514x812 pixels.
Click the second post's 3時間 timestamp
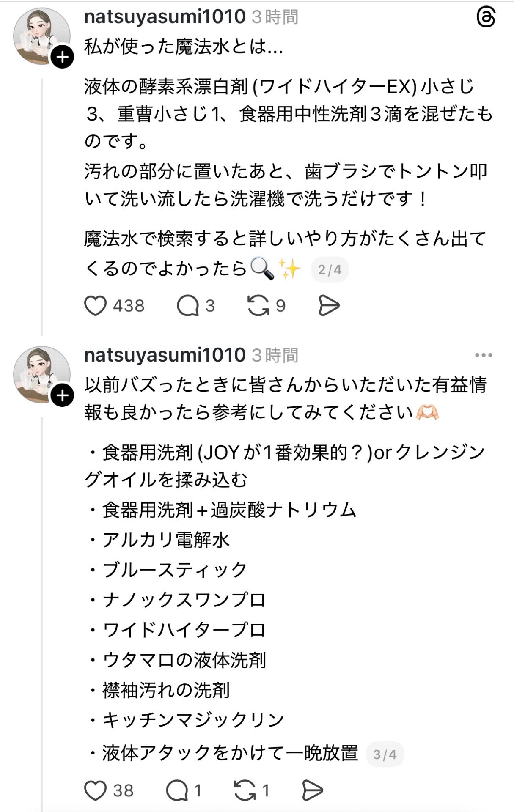(275, 355)
